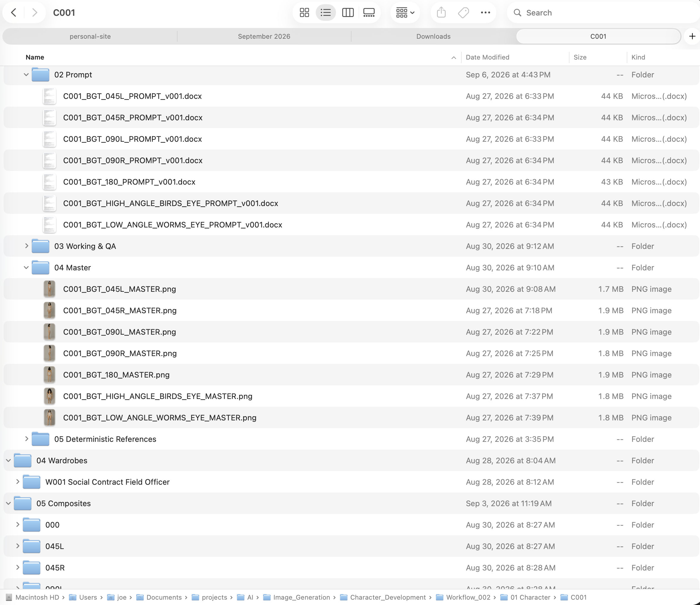
Task: Click Character_Development in the path bar
Action: point(383,597)
